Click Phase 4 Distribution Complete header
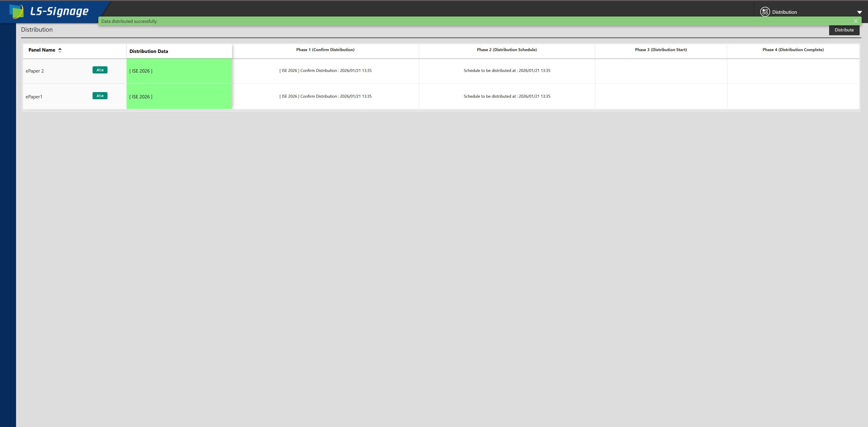This screenshot has height=427, width=868. pyautogui.click(x=793, y=50)
